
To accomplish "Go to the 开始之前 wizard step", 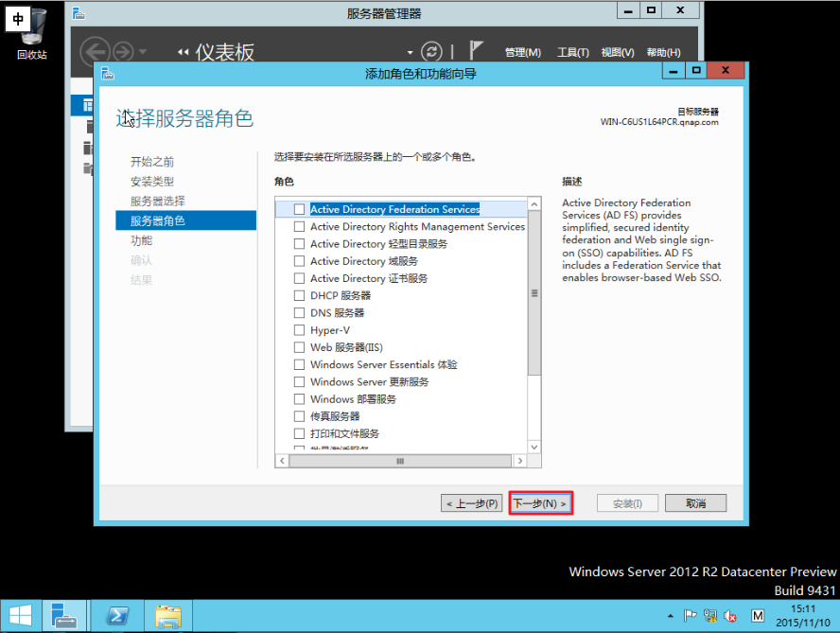I will 152,162.
